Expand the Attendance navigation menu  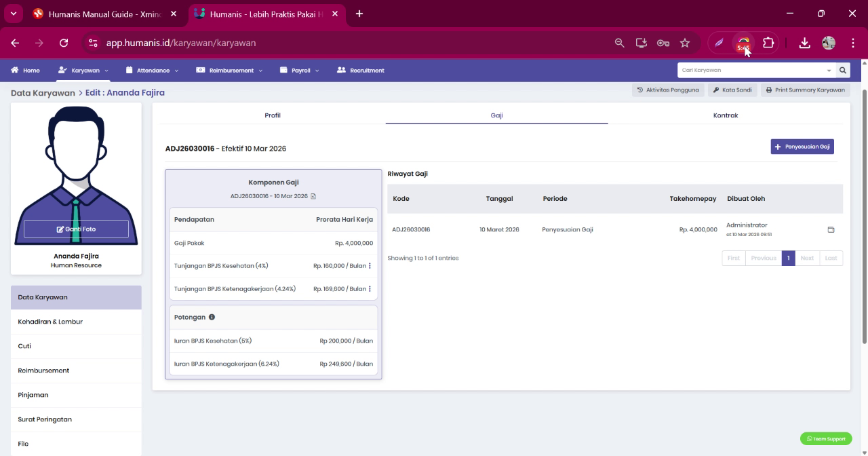tap(152, 70)
